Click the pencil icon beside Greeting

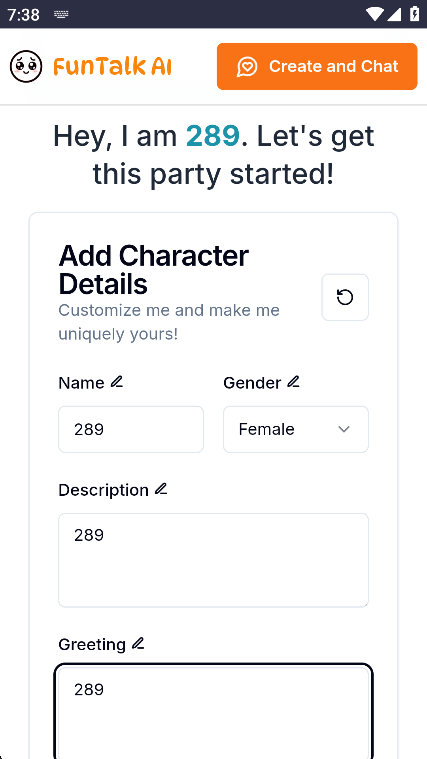(138, 643)
